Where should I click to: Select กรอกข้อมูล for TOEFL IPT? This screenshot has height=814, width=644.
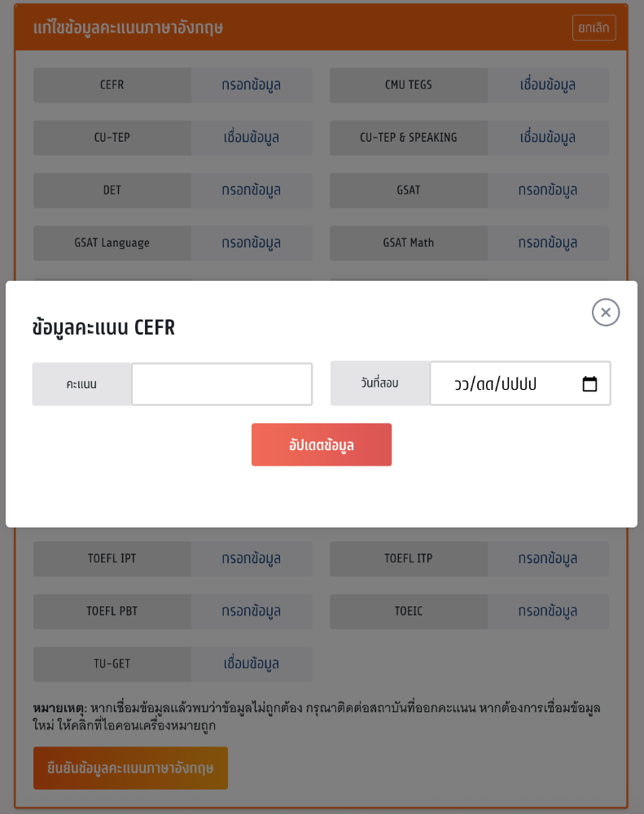pos(252,558)
